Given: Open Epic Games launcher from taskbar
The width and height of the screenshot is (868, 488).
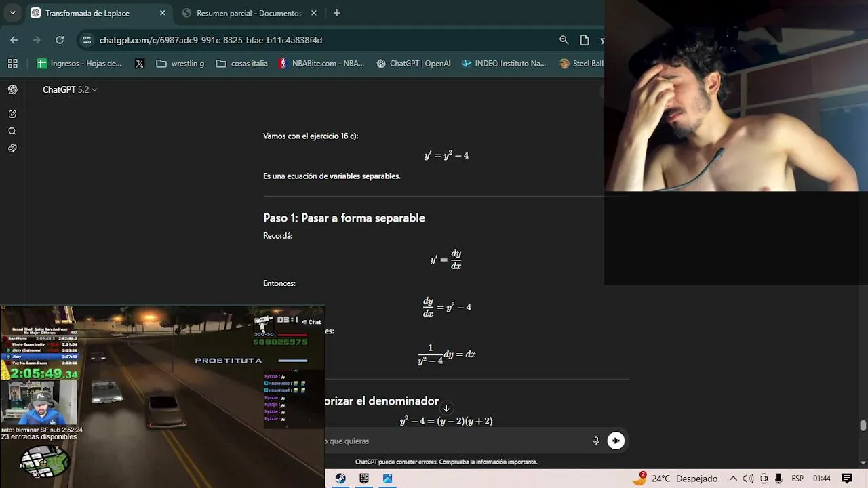Looking at the screenshot, I should (364, 478).
